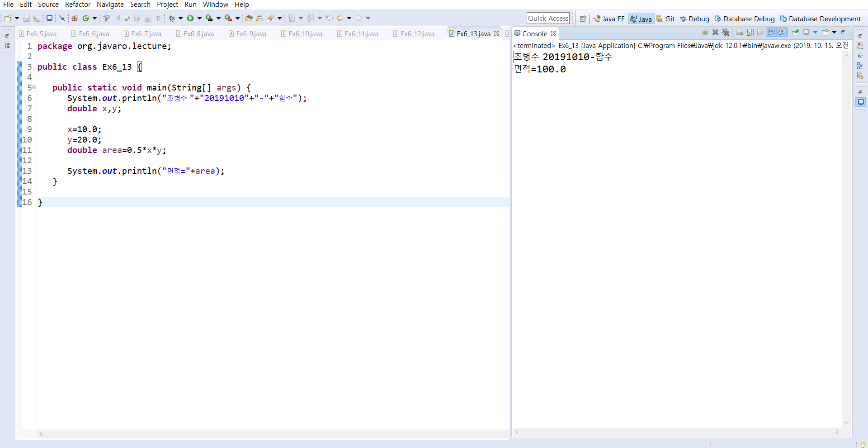This screenshot has height=448, width=868.
Task: Open the New Java Class dropdown arrow
Action: click(94, 19)
